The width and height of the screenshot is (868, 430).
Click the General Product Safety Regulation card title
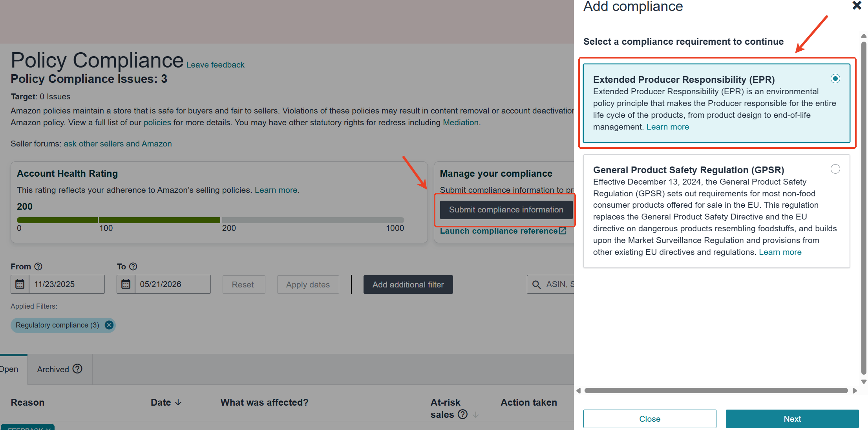tap(689, 170)
